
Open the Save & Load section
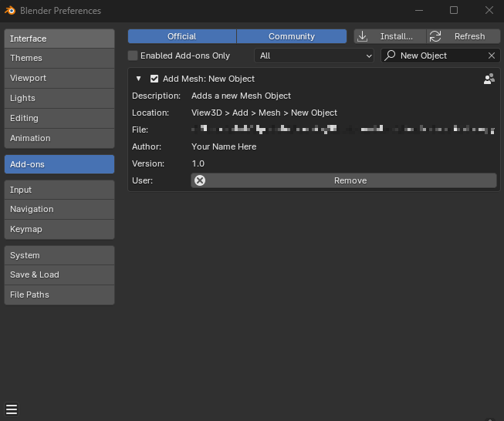[59, 275]
